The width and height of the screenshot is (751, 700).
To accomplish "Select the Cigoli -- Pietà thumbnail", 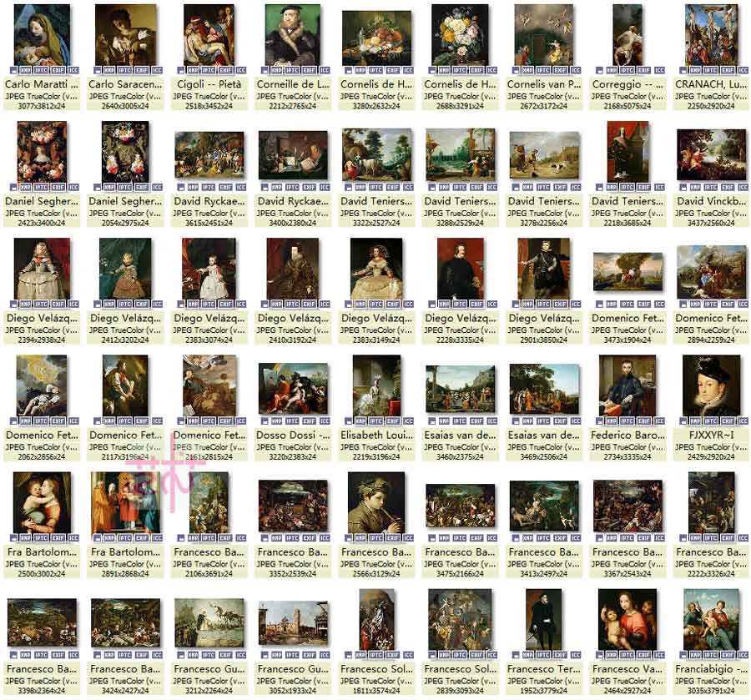I will (209, 35).
